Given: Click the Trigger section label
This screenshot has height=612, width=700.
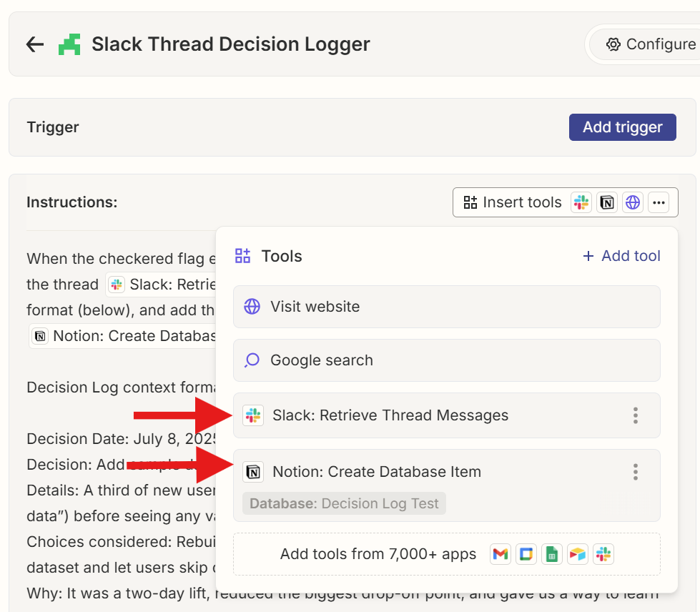Looking at the screenshot, I should [53, 127].
